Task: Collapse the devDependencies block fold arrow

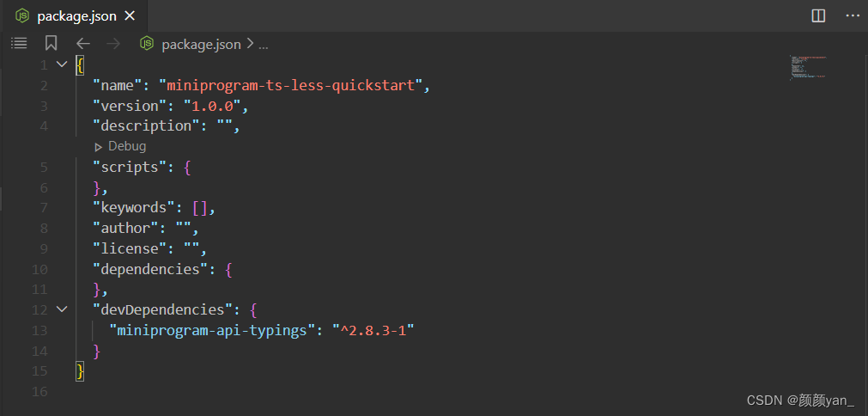Action: pos(61,309)
